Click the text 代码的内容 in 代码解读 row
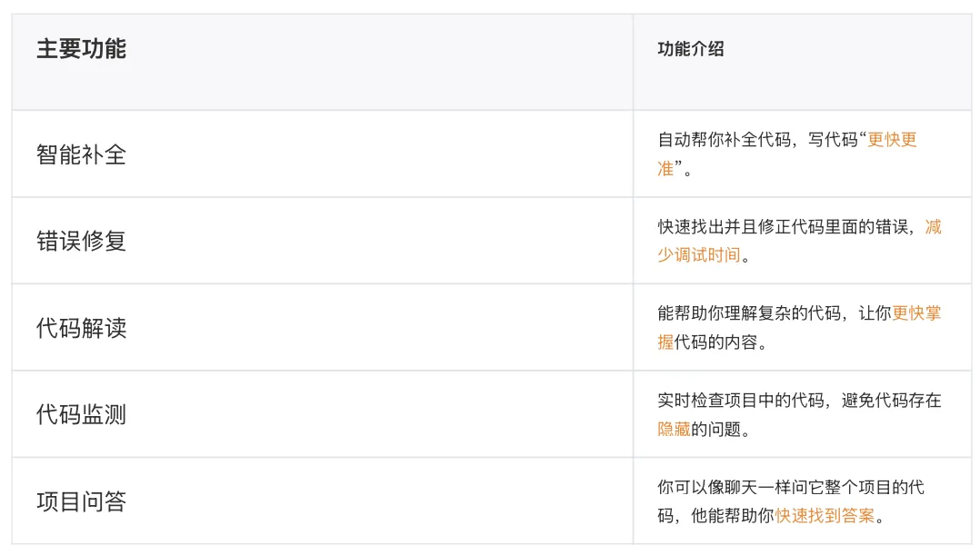This screenshot has height=555, width=980. (715, 342)
